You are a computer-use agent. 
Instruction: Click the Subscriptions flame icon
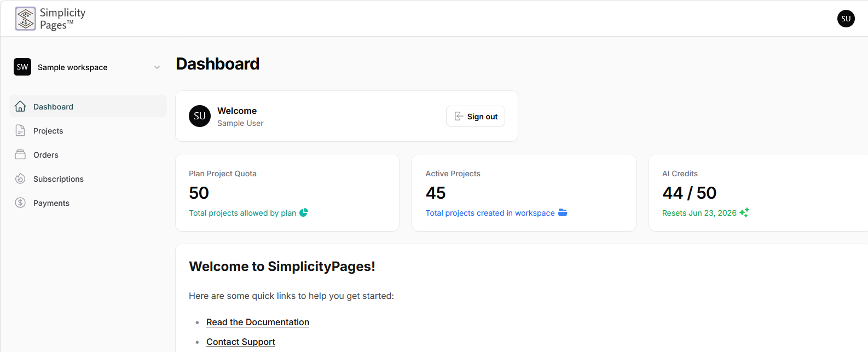(x=20, y=178)
